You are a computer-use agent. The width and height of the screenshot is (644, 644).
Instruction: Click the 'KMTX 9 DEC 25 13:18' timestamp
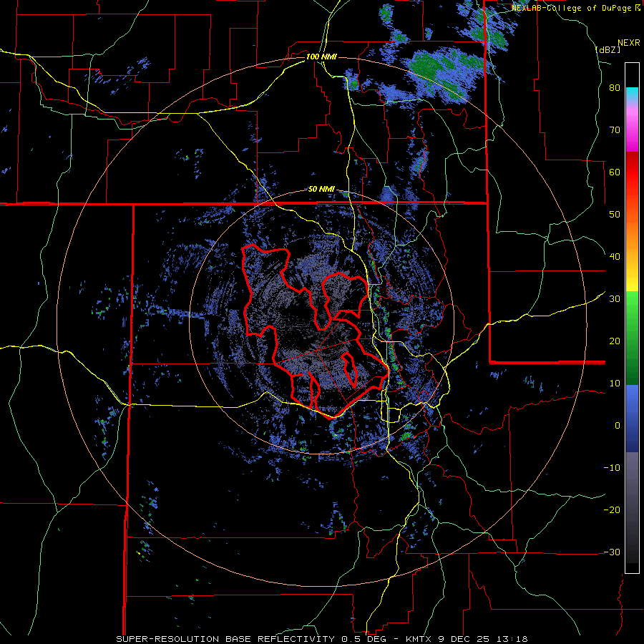pyautogui.click(x=467, y=639)
